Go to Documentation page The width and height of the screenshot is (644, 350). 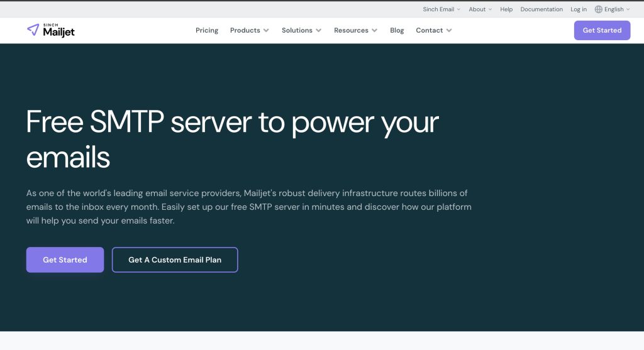(x=541, y=9)
